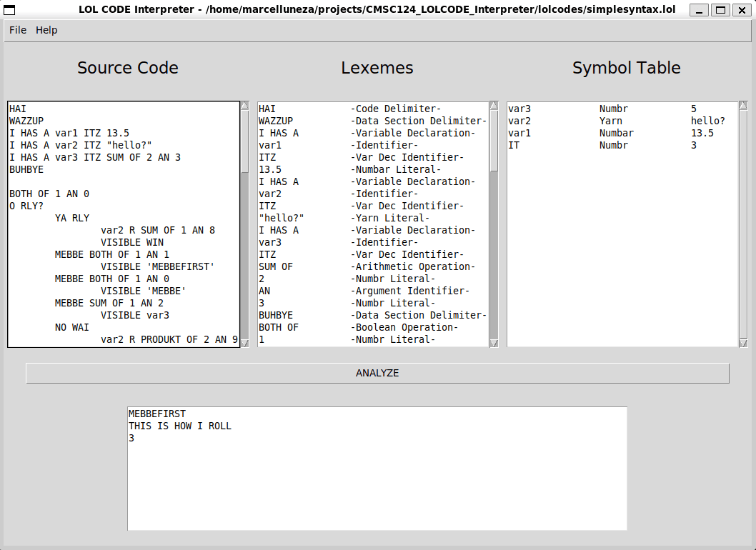This screenshot has height=550, width=756.
Task: Select 'HAI -Code Delimiter-' lexeme row
Action: pyautogui.click(x=373, y=109)
